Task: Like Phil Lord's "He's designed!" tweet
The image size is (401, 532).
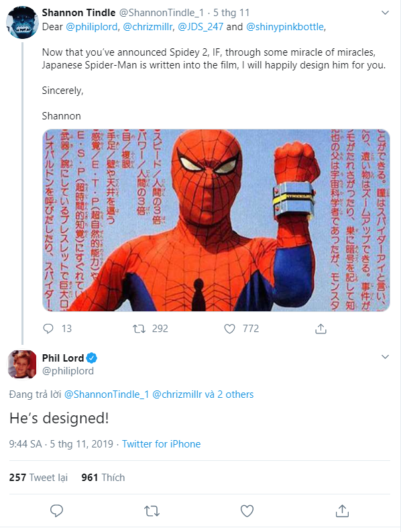Action: pos(247,511)
